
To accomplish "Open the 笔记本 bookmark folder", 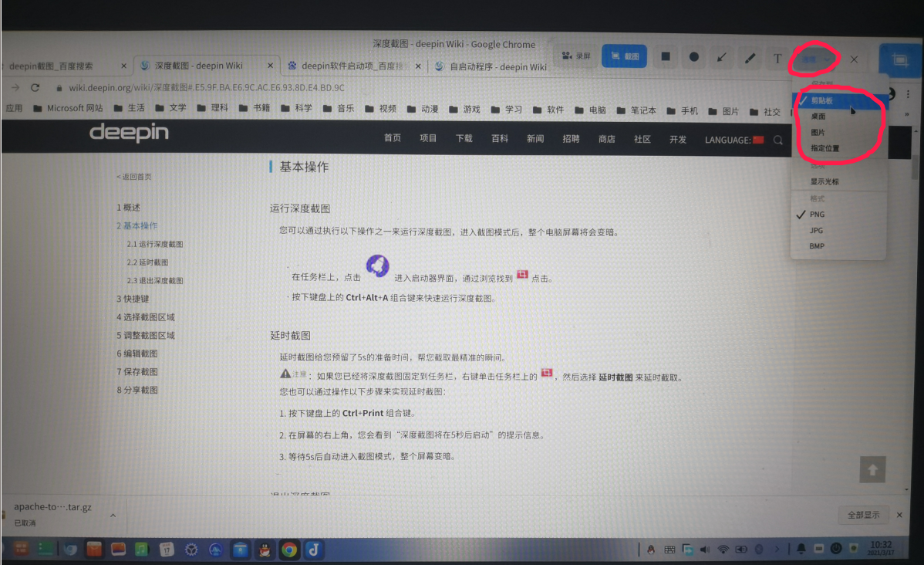I will [636, 110].
